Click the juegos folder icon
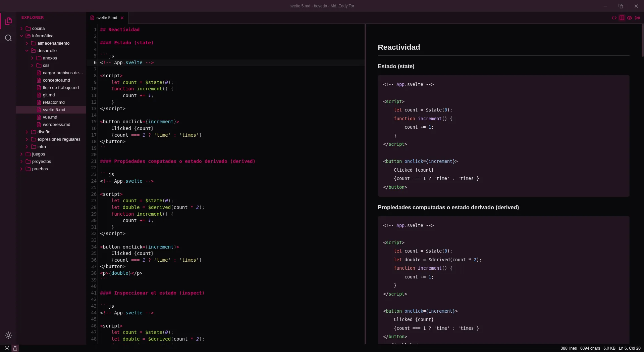The height and width of the screenshot is (352, 644). coord(28,154)
